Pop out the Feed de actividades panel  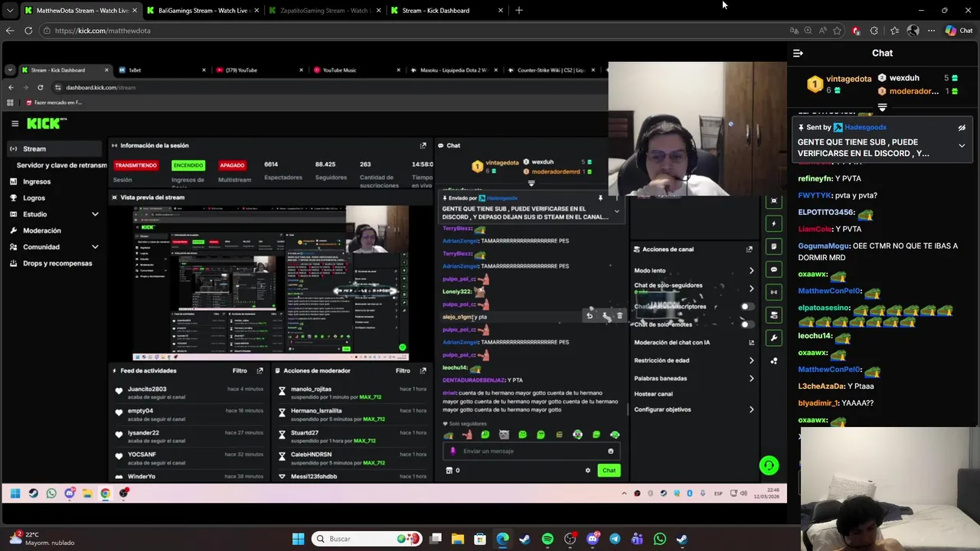pos(260,370)
